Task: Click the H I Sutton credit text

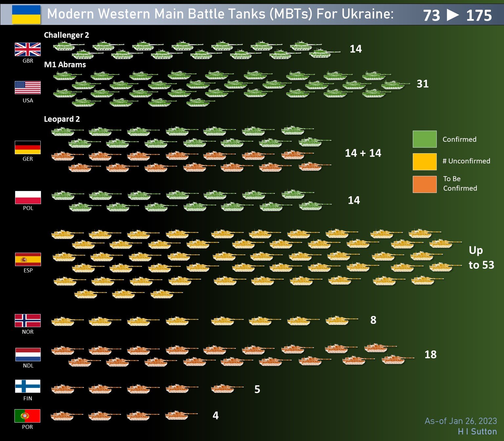Action: 477,431
